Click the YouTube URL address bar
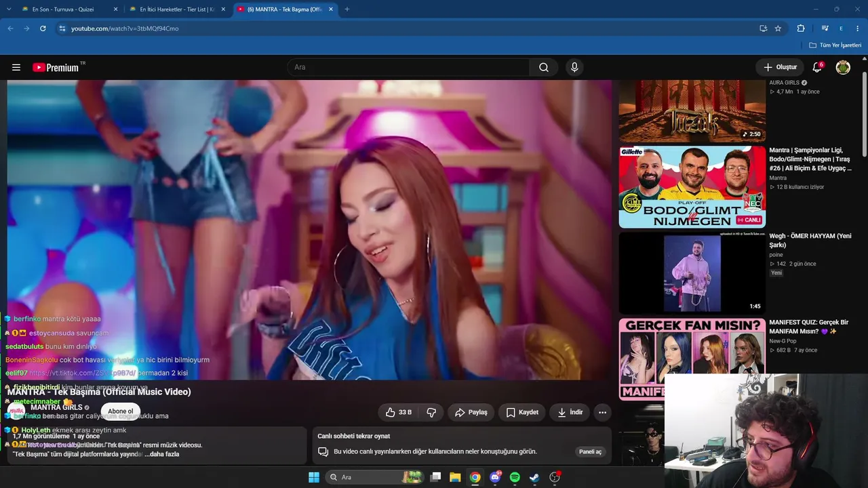Image resolution: width=868 pixels, height=488 pixels. pos(407,28)
